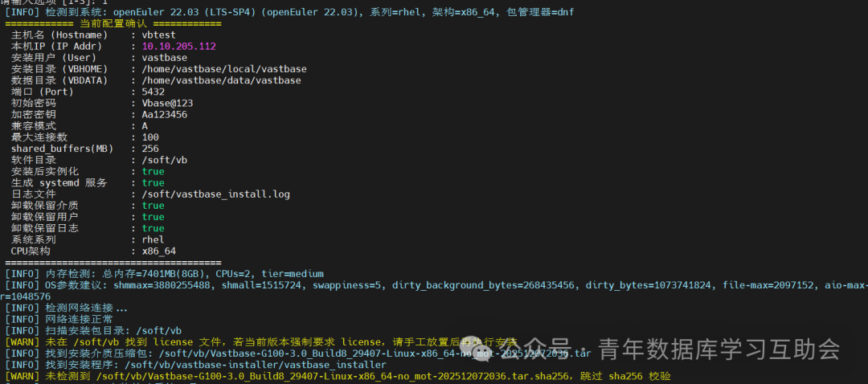Click the software directory /soft/vb value

tap(165, 160)
